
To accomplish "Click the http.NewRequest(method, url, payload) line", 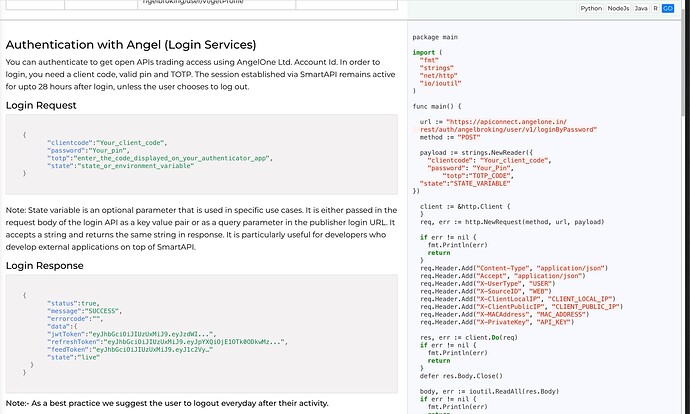I will pos(512,222).
